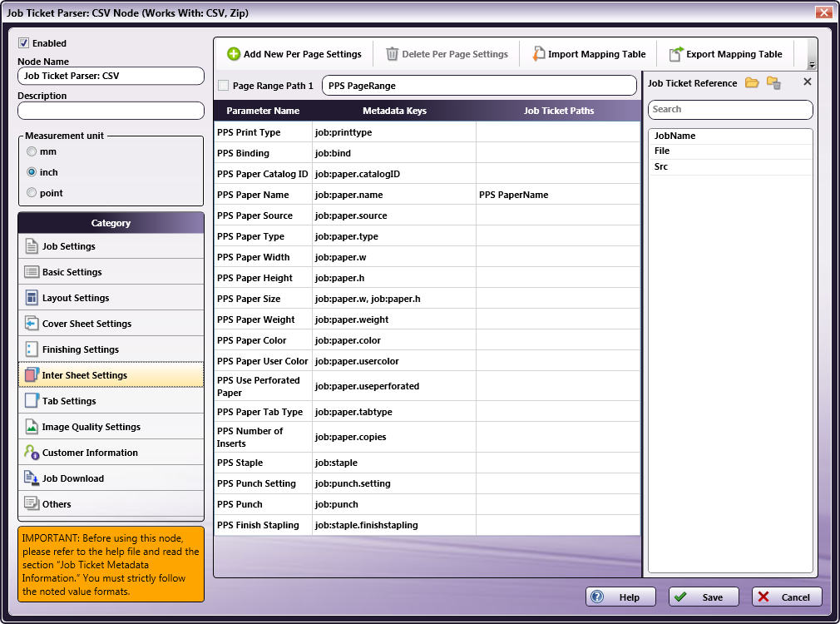Click the Parameter Name column header
The width and height of the screenshot is (840, 624).
pyautogui.click(x=263, y=111)
